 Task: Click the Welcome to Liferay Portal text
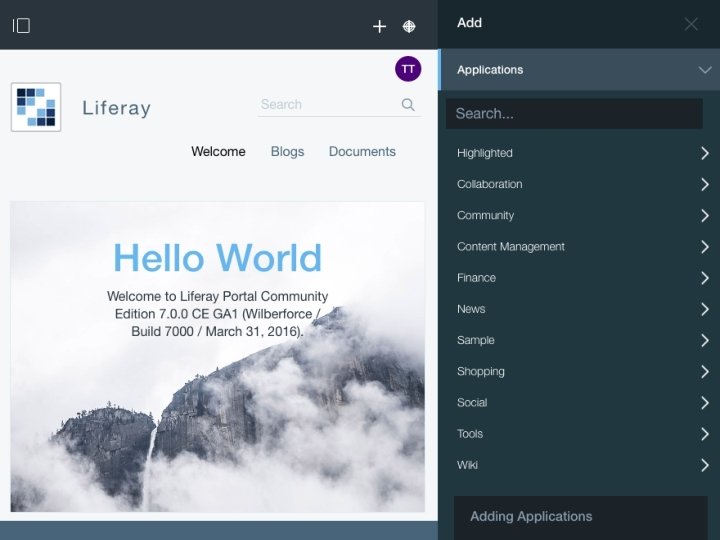pyautogui.click(x=217, y=314)
